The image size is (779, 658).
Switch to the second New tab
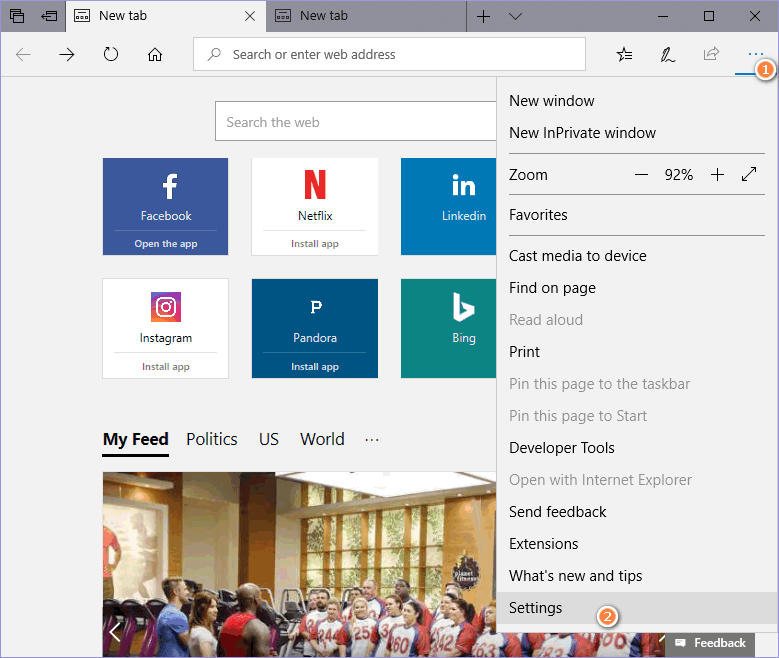click(x=366, y=16)
